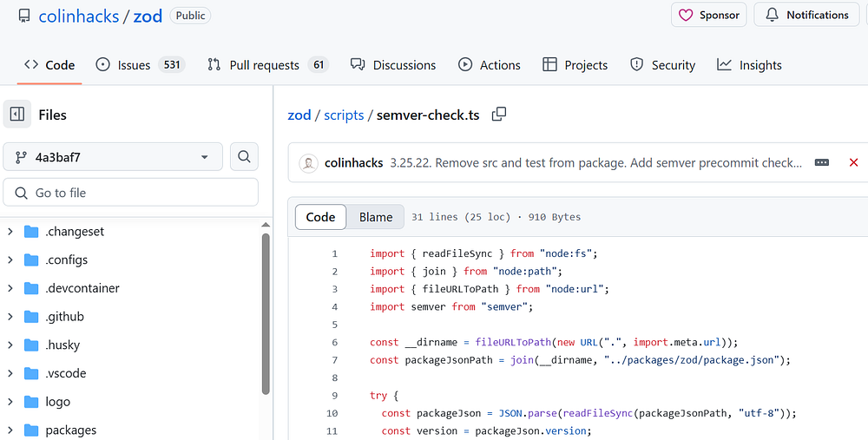Viewport: 868px width, 440px height.
Task: Click the "node:fs" string in line 1
Action: click(566, 253)
